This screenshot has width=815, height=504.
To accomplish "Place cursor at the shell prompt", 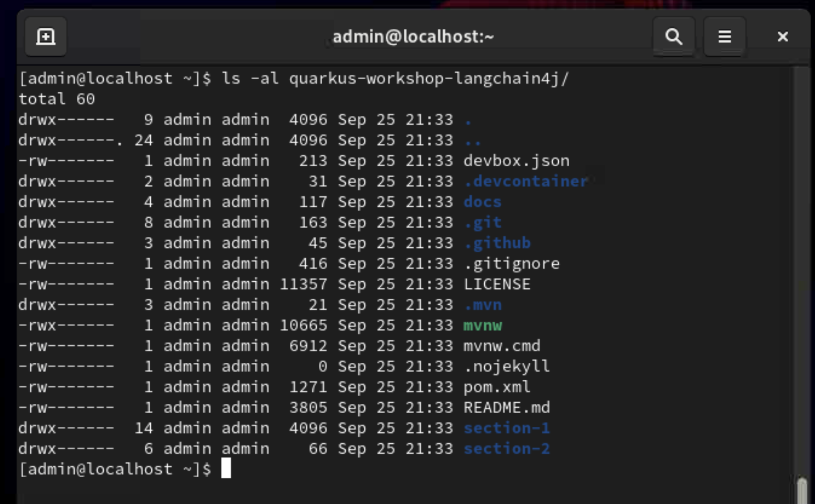I will (x=226, y=469).
